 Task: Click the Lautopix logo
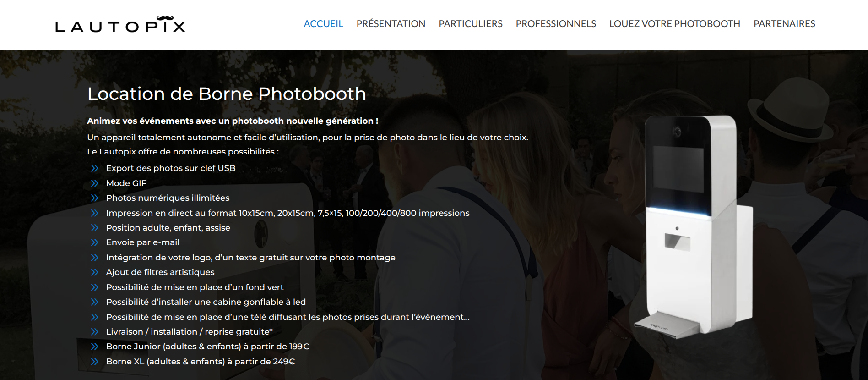tap(120, 25)
